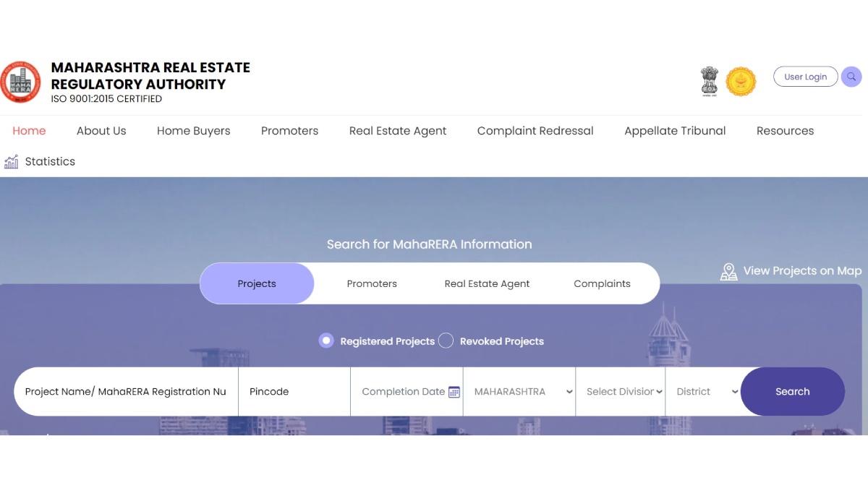868x488 pixels.
Task: Click the Project Name/Registration Number field
Action: pos(126,392)
